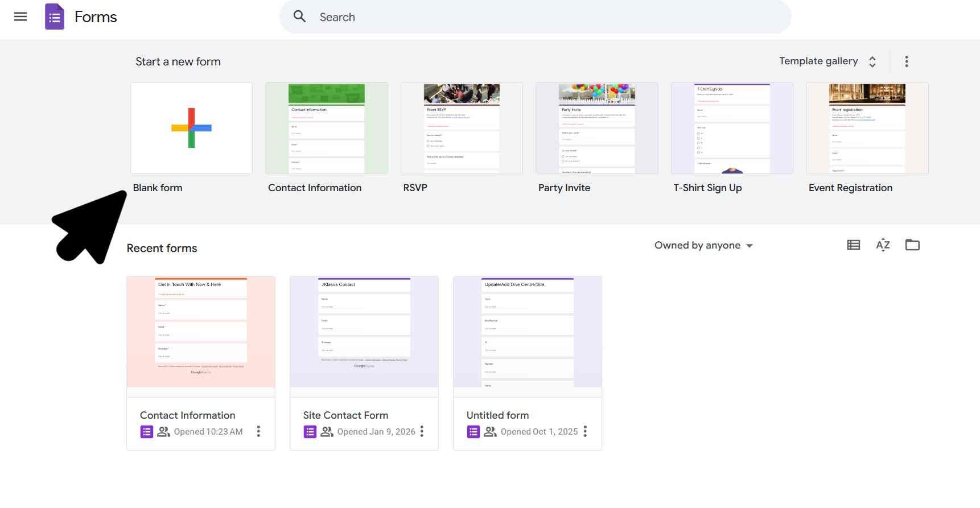Click the 'Opened 10:23 AM' text
Viewport: 980px width, 508px height.
coord(208,432)
